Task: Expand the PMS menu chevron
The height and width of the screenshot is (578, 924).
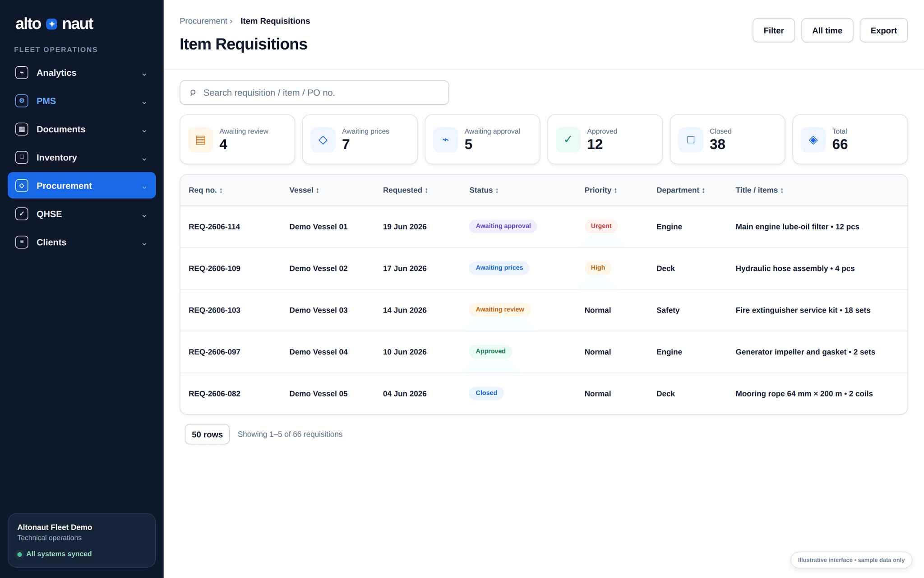Action: point(144,103)
